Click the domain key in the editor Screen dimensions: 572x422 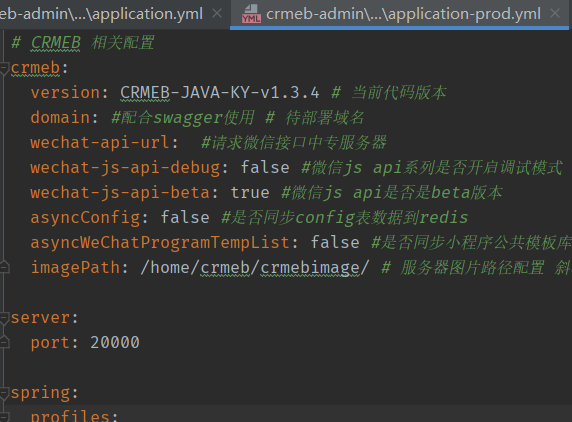tap(60, 117)
